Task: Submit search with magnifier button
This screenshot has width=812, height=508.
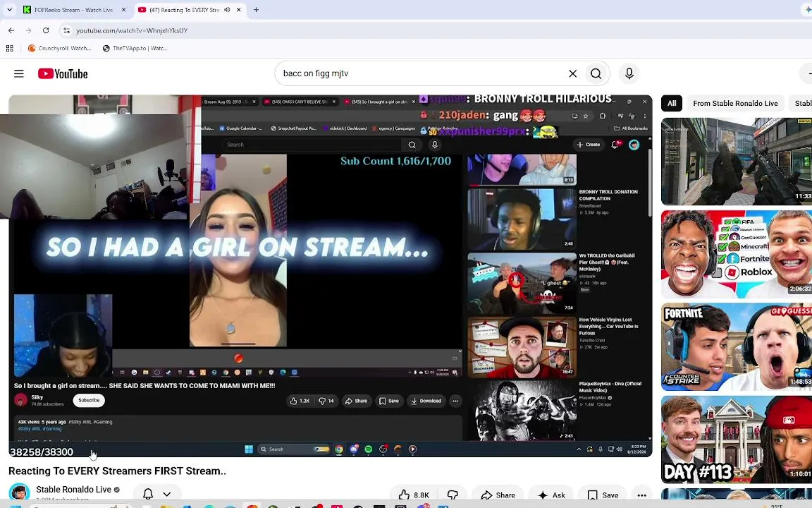Action: coord(596,73)
